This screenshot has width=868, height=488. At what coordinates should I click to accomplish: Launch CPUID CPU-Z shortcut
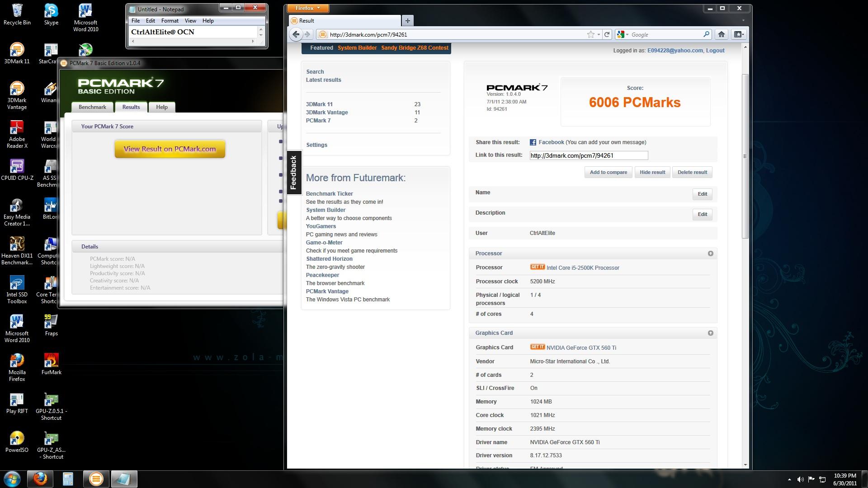pos(17,170)
